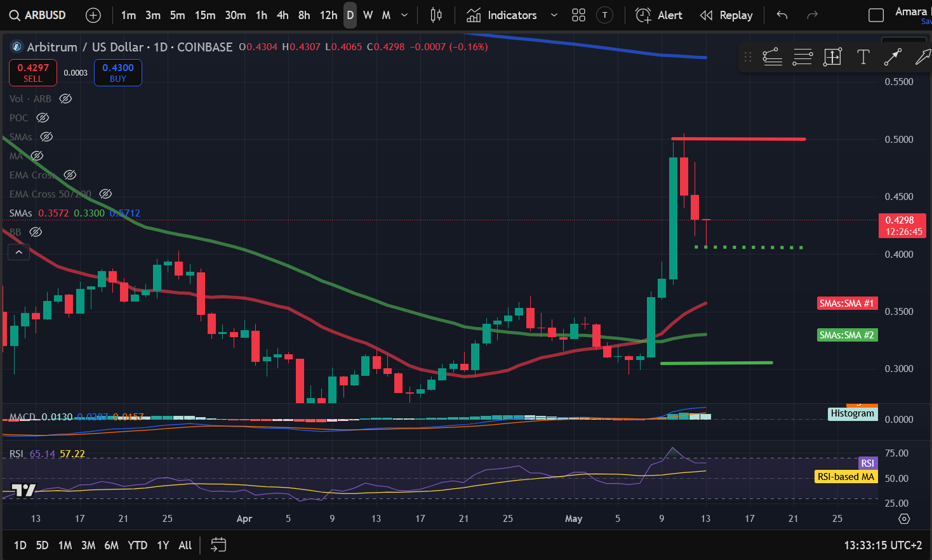Set date range to 1D

[x=20, y=545]
